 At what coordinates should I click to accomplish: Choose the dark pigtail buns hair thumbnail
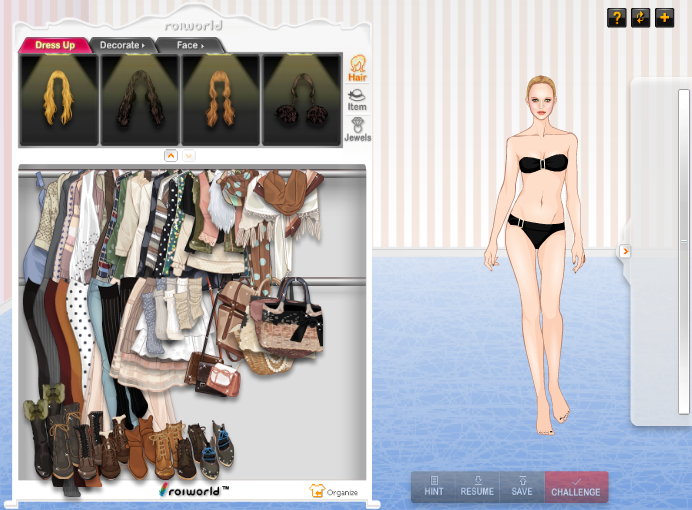coord(301,100)
